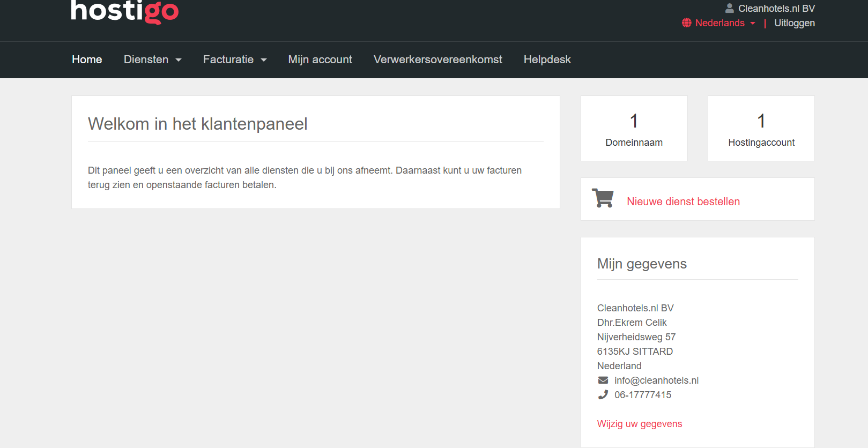Expand the Diensten menu
The height and width of the screenshot is (448, 868).
(x=152, y=59)
